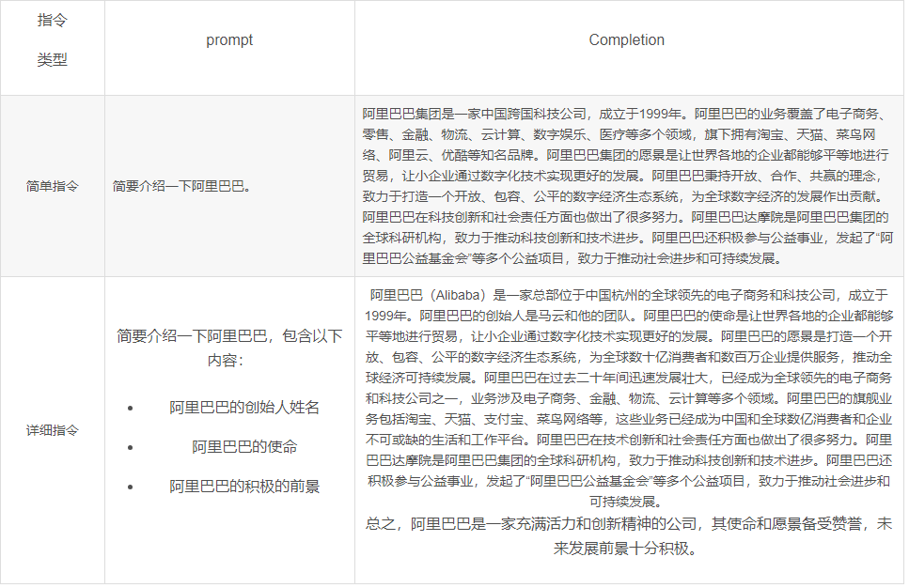Click the closing paragraph starting "总之，阿里巴巴是一家充满活力"
Screen dimensions: 909x588
pos(629,535)
